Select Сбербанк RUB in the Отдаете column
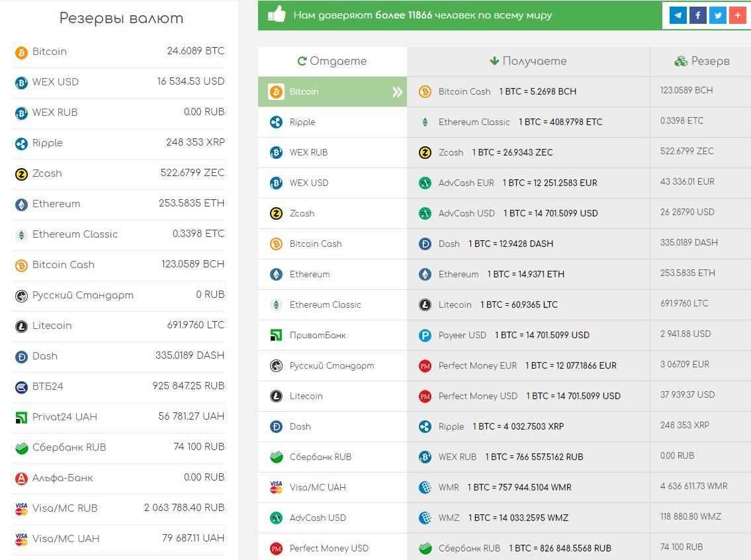The width and height of the screenshot is (751, 560). pos(320,457)
